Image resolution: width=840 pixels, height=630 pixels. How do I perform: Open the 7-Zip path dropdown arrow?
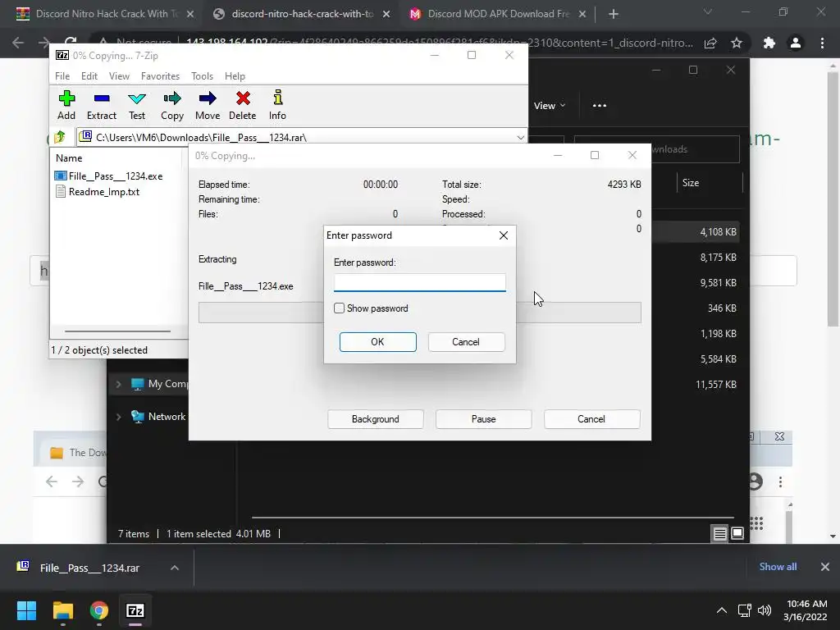pos(520,138)
